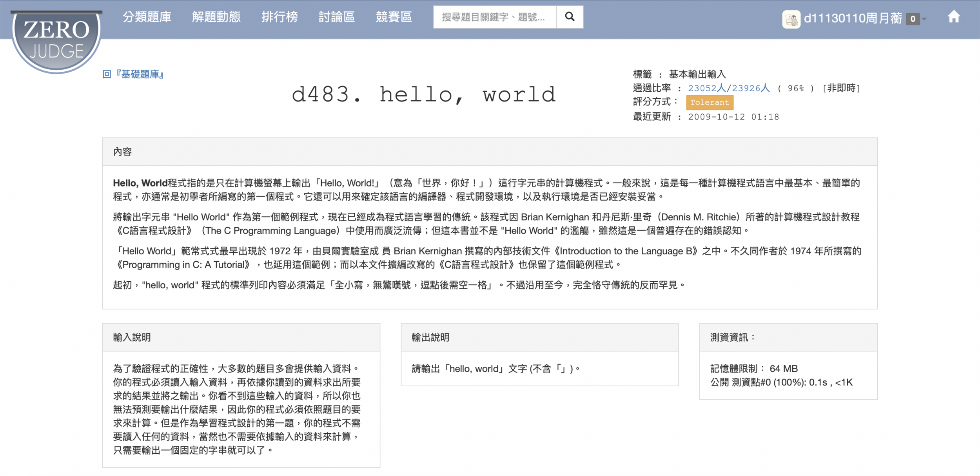This screenshot has height=476, width=980.
Task: Focus the problem keyword search field
Action: pos(494,17)
